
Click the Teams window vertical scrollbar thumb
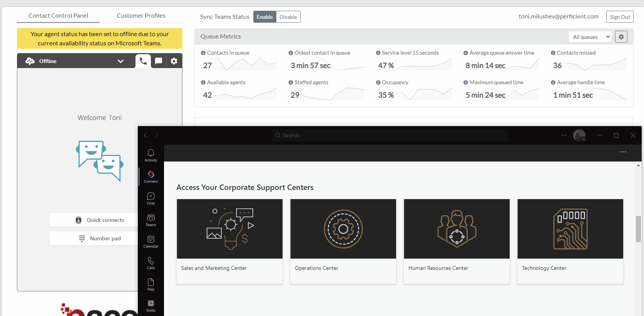(638, 229)
